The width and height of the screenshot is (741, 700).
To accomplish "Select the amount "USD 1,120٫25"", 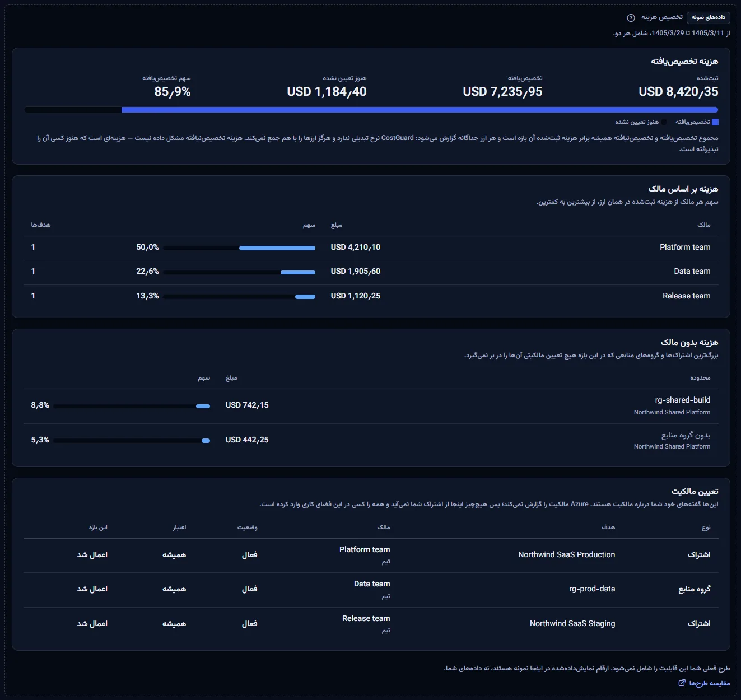I will pos(356,296).
